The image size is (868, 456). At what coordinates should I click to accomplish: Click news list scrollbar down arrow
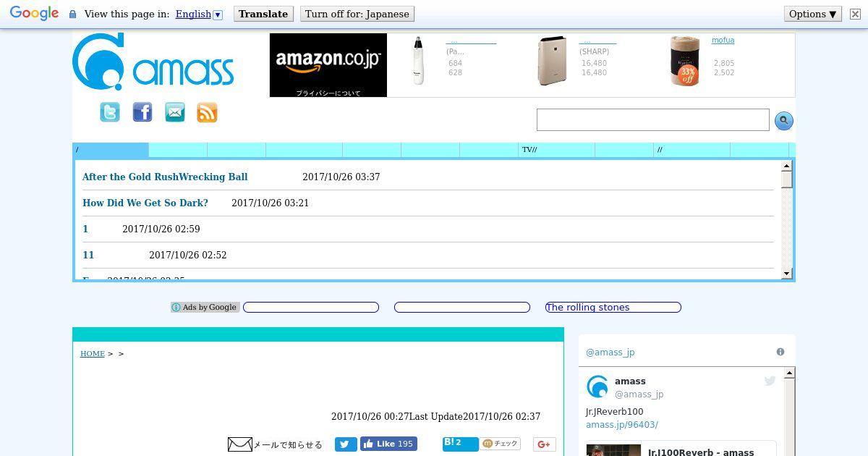click(x=787, y=274)
